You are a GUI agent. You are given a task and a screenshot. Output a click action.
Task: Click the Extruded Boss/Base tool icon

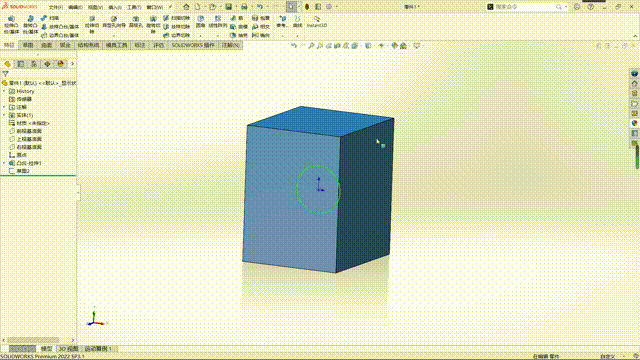pyautogui.click(x=11, y=24)
